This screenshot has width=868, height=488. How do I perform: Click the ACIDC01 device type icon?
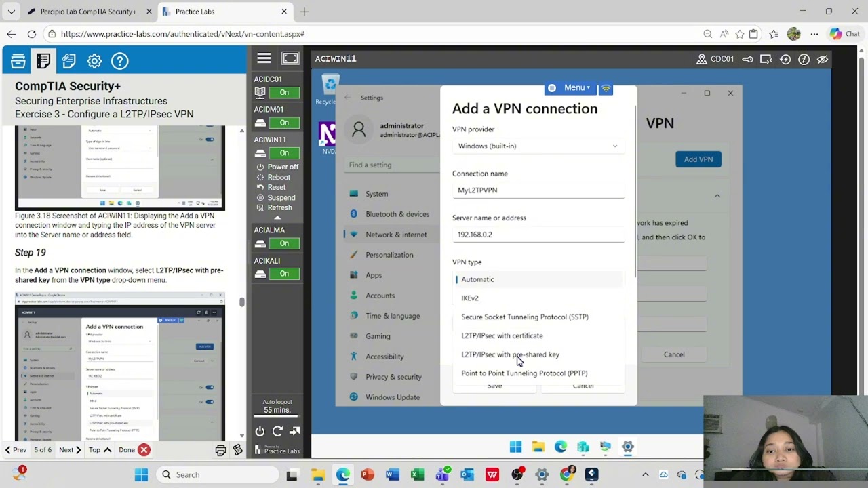click(x=260, y=92)
